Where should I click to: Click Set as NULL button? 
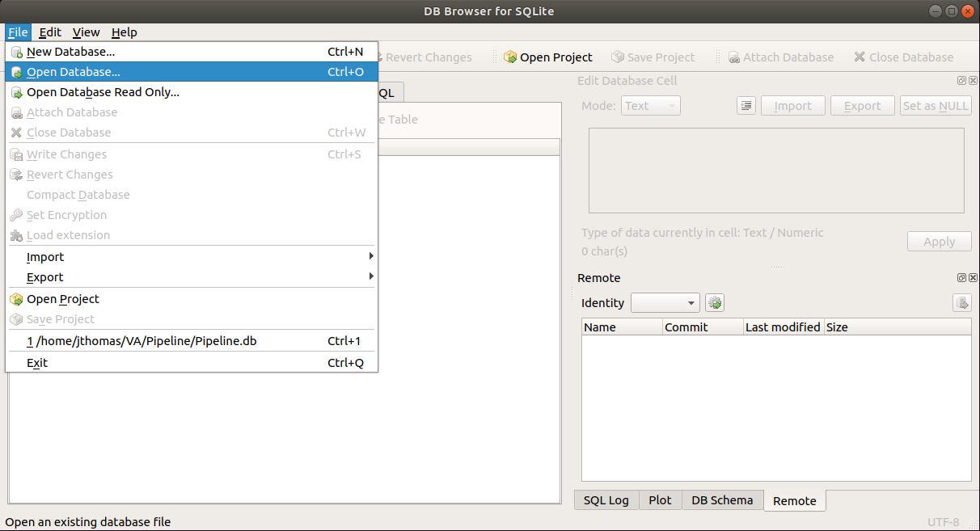[x=936, y=106]
